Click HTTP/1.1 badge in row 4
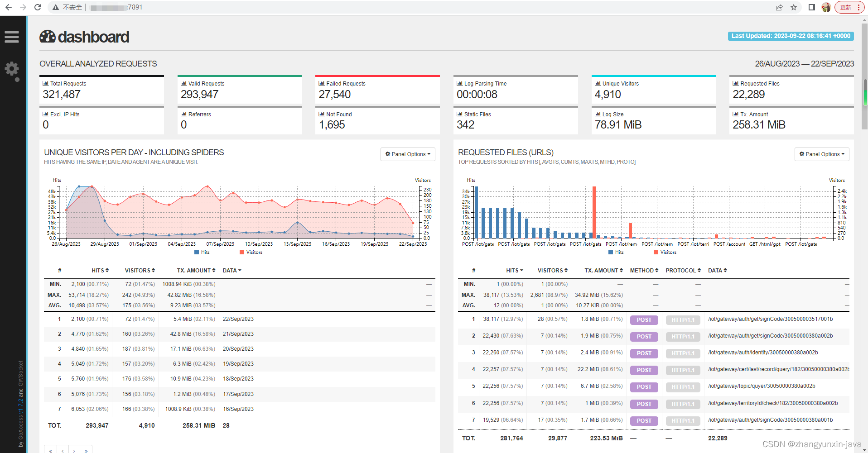 pos(683,370)
